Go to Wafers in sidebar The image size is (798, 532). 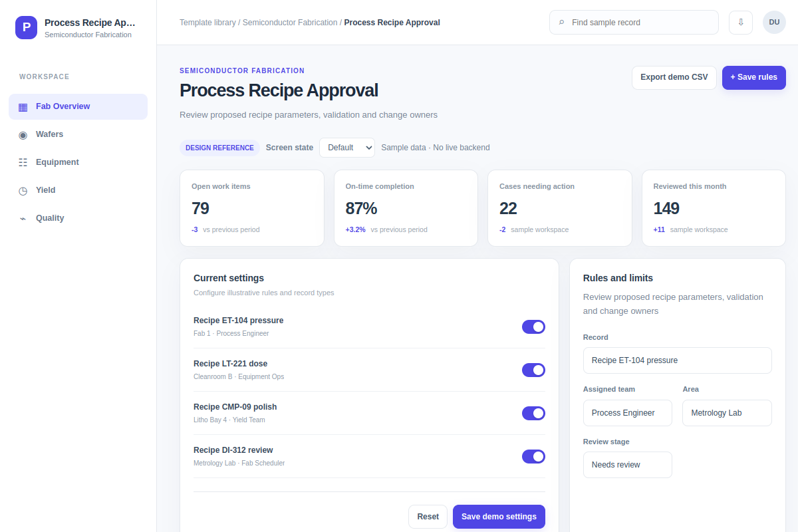coord(78,134)
